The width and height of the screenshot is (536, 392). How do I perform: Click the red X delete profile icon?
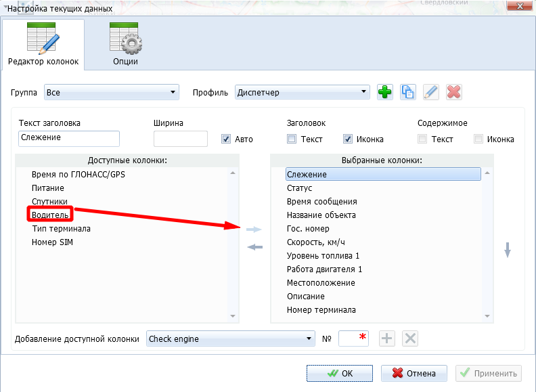point(453,93)
